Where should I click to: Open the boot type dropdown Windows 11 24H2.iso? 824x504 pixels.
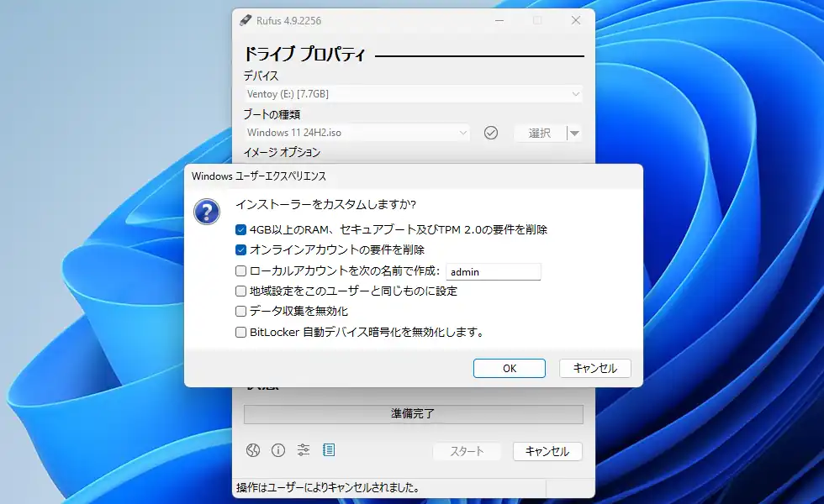[x=357, y=133]
